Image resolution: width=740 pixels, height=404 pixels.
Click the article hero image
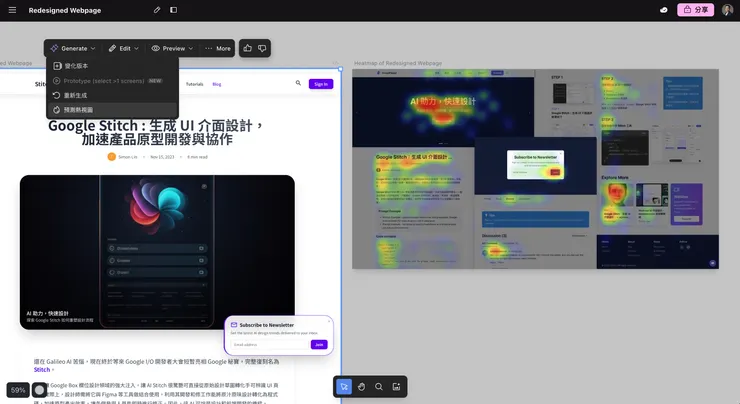click(157, 252)
